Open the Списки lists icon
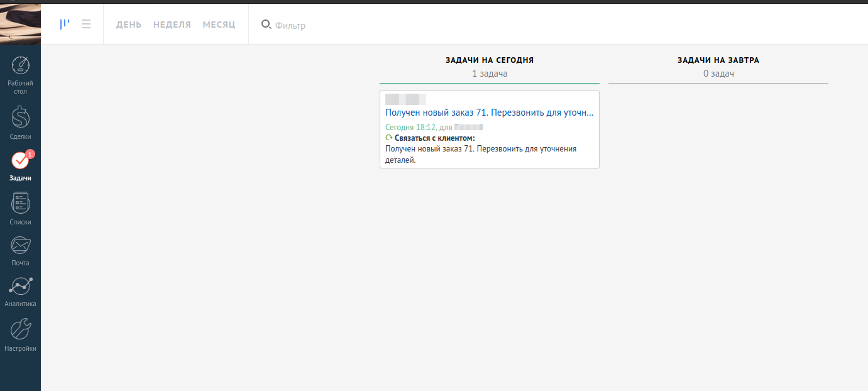868x391 pixels. (x=20, y=204)
